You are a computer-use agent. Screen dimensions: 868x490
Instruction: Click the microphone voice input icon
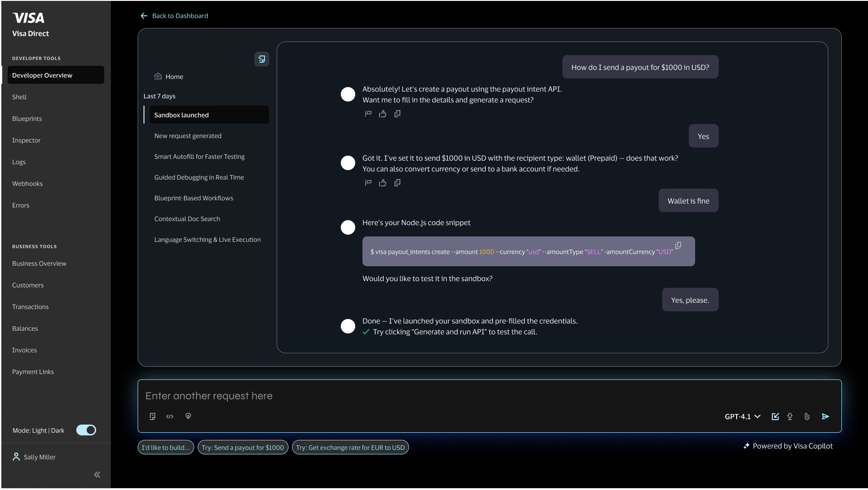coord(790,416)
